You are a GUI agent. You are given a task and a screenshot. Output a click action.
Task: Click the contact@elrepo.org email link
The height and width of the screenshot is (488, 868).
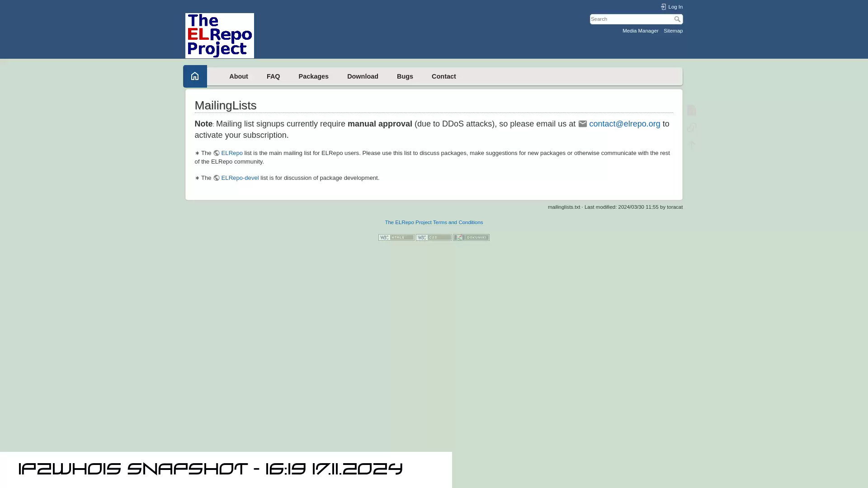point(624,123)
